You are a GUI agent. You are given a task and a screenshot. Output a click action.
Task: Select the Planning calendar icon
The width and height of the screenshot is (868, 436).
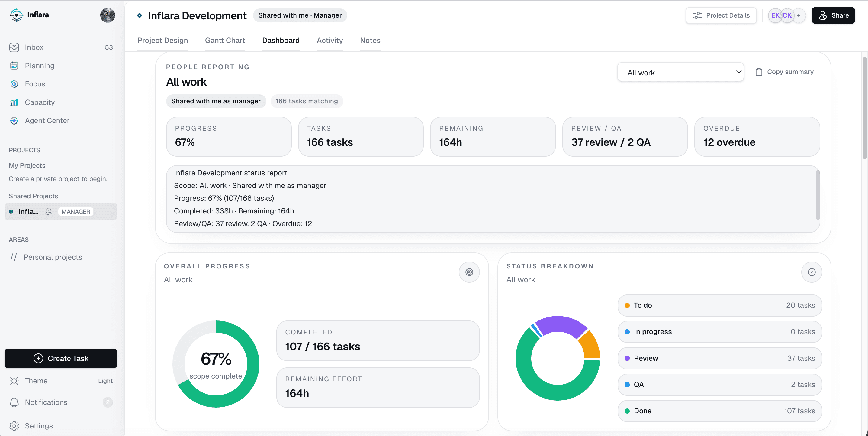coord(14,66)
